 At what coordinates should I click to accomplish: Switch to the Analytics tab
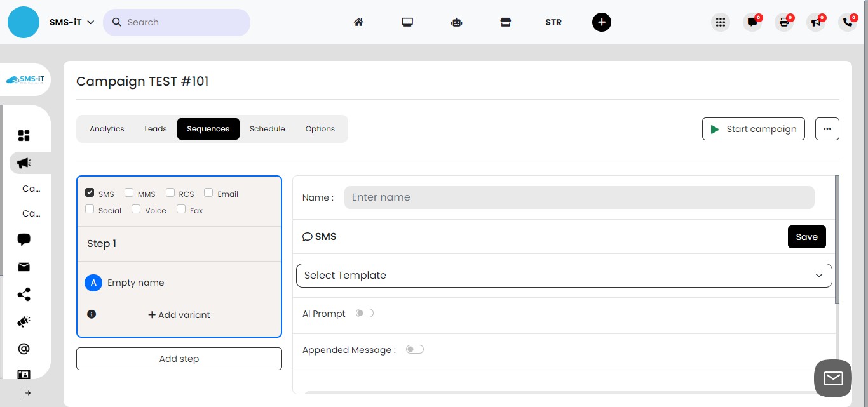(x=107, y=129)
